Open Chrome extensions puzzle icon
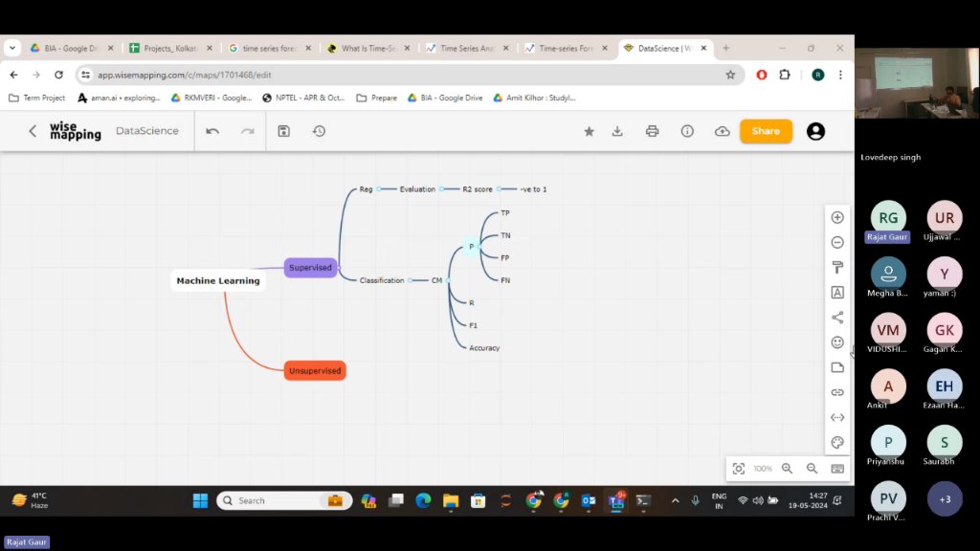This screenshot has width=980, height=551. [x=785, y=75]
